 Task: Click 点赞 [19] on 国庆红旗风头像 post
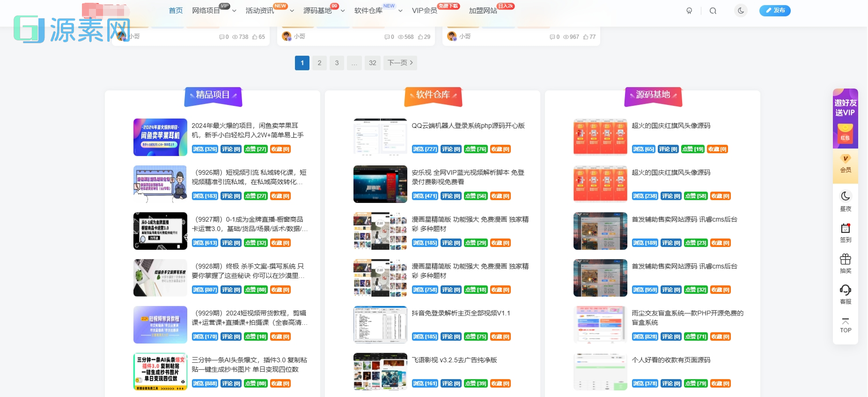[693, 149]
